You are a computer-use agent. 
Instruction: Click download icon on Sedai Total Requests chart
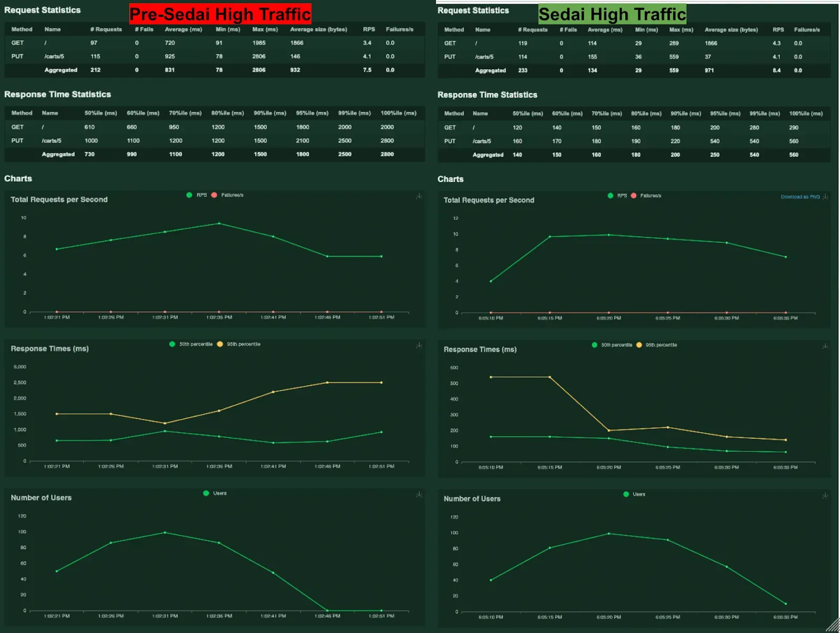pyautogui.click(x=825, y=197)
